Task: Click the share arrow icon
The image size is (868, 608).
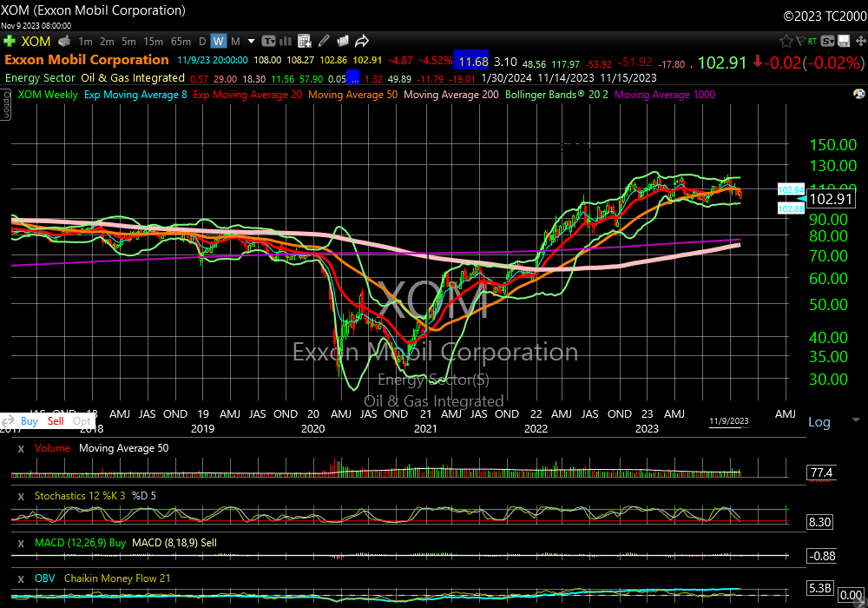Action: coord(361,41)
